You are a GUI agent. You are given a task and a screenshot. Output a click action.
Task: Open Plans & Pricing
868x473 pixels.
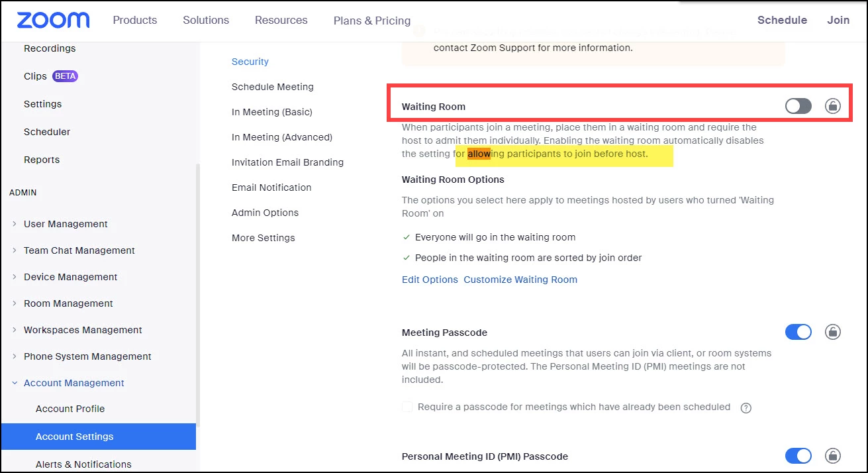(x=372, y=21)
